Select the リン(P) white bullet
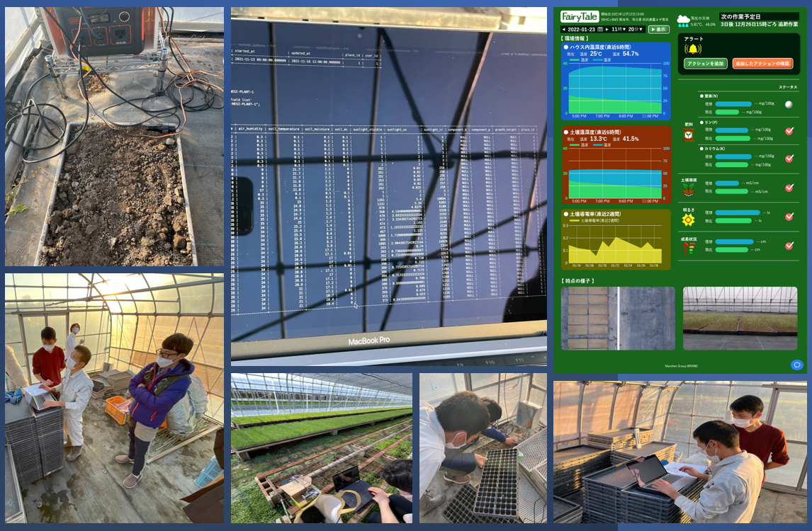This screenshot has width=812, height=531. [701, 122]
